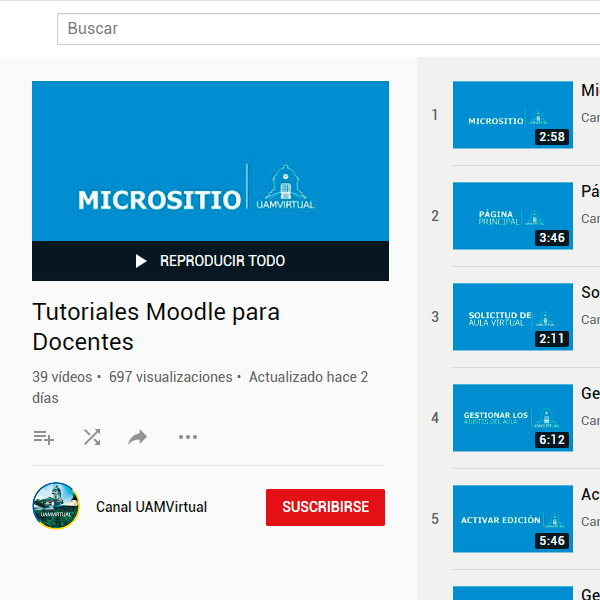Open the large Micrositio playlist thumbnail

coord(210,161)
